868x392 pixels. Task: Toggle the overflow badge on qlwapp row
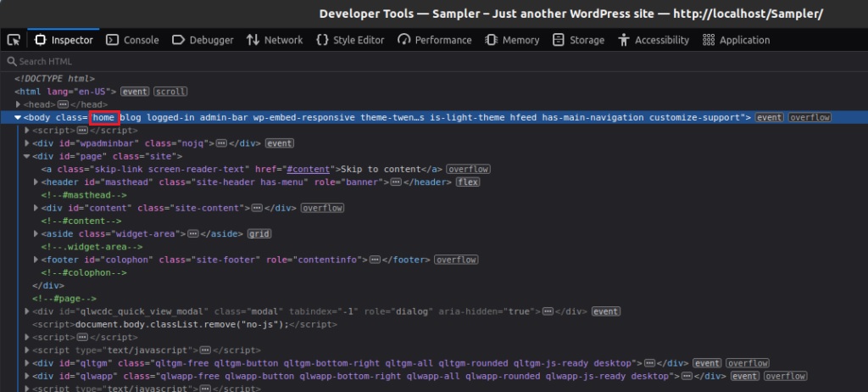(x=785, y=376)
